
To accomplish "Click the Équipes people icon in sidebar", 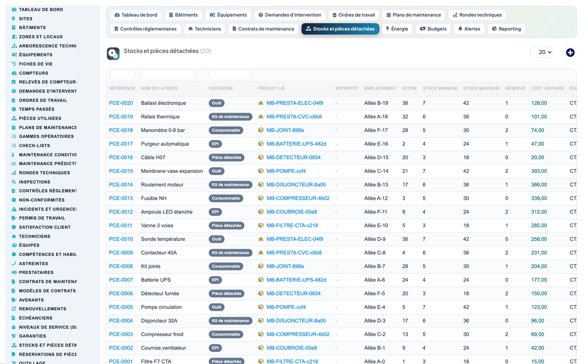I will pos(14,245).
